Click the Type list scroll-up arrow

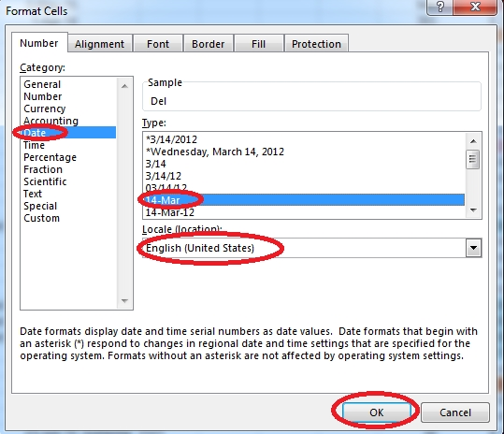tap(473, 141)
